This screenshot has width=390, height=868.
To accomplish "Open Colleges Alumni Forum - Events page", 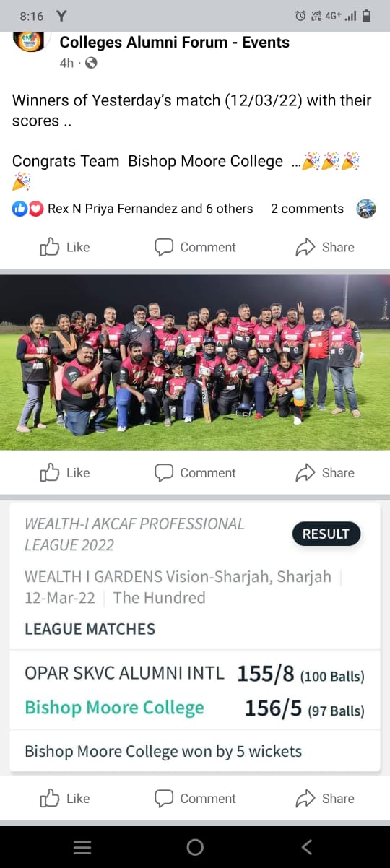I will coord(174,43).
